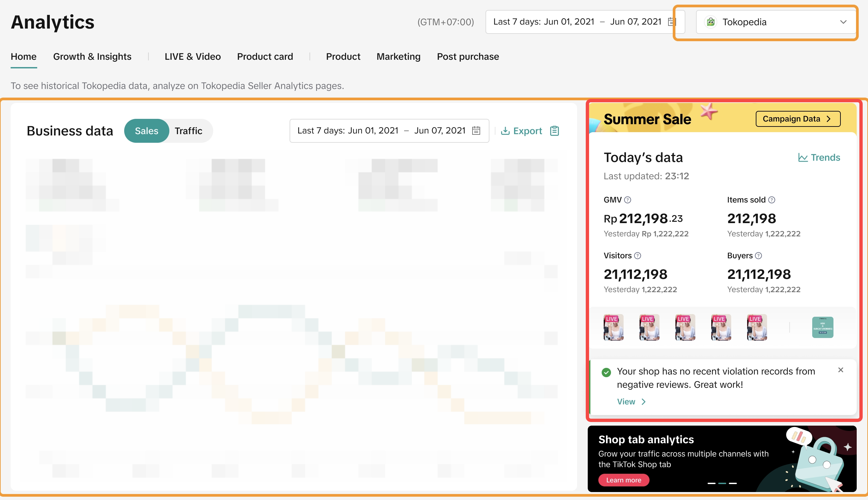Image resolution: width=868 pixels, height=500 pixels.
Task: Open the Tokopedia platform dropdown
Action: coord(775,22)
